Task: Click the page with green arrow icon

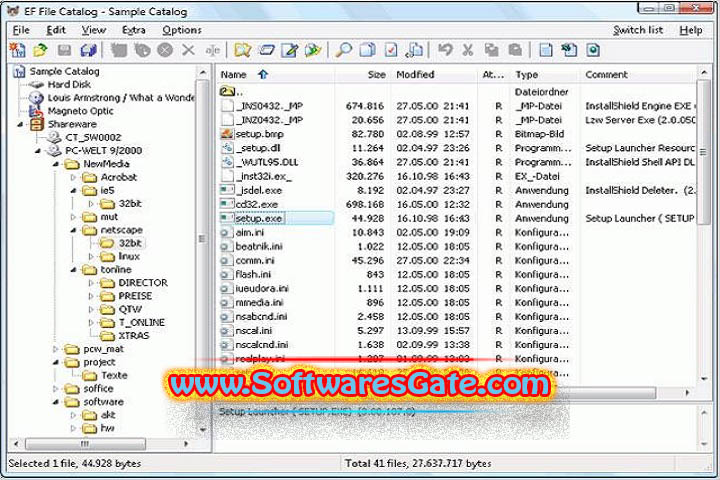Action: pyautogui.click(x=569, y=50)
